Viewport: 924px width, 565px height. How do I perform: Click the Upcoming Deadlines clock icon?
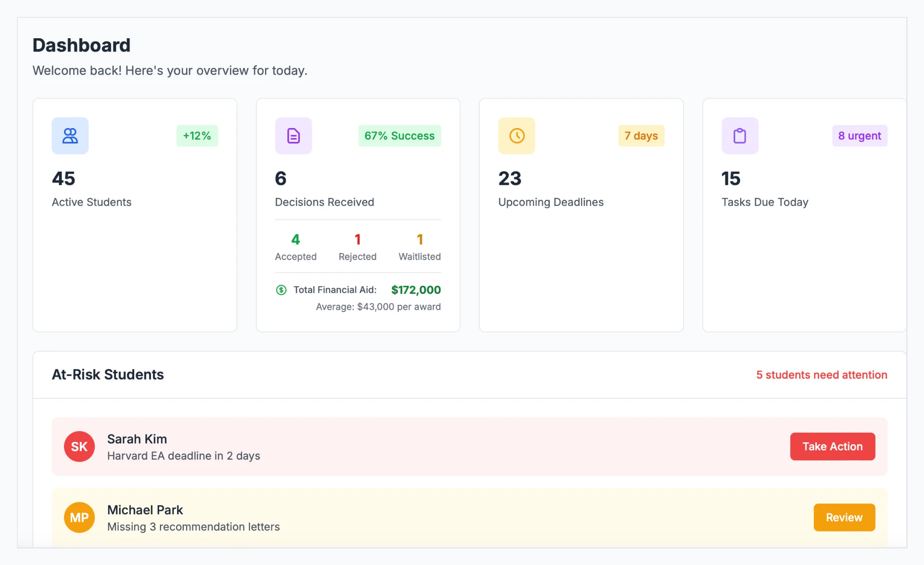coord(516,136)
